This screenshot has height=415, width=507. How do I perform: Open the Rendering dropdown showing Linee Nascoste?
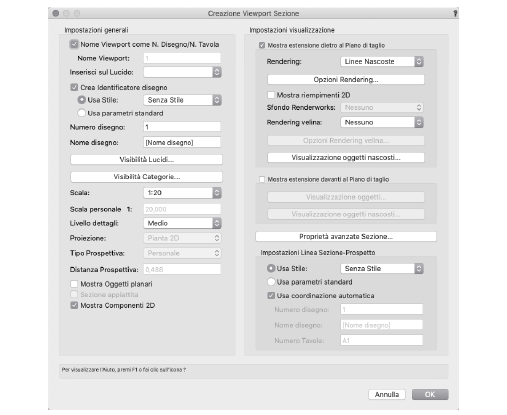pyautogui.click(x=382, y=62)
